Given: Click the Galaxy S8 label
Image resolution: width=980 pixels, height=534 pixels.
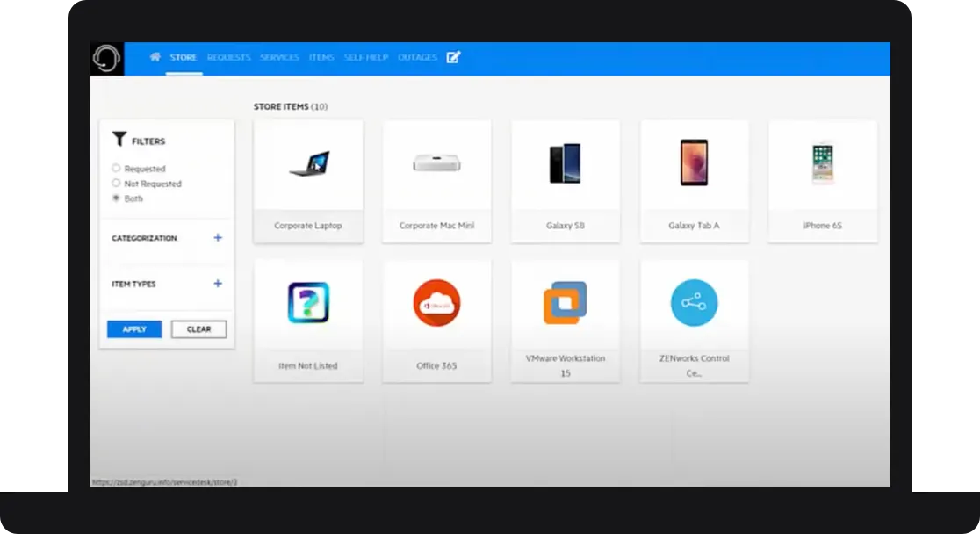Looking at the screenshot, I should (x=565, y=226).
